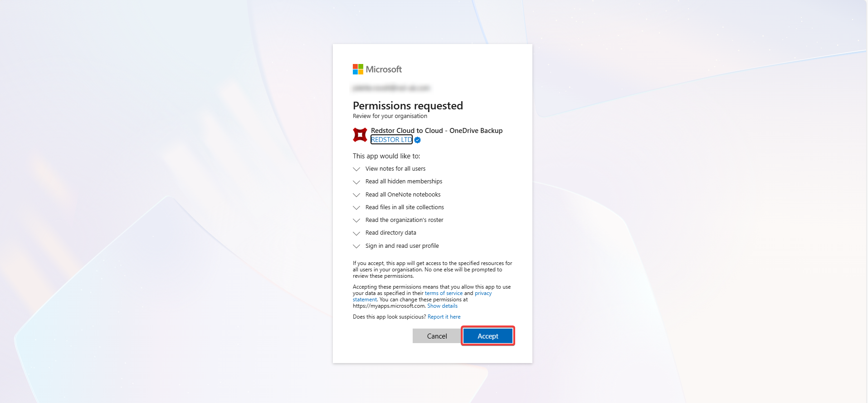Open the terms of service link
The height and width of the screenshot is (403, 868).
pos(444,293)
